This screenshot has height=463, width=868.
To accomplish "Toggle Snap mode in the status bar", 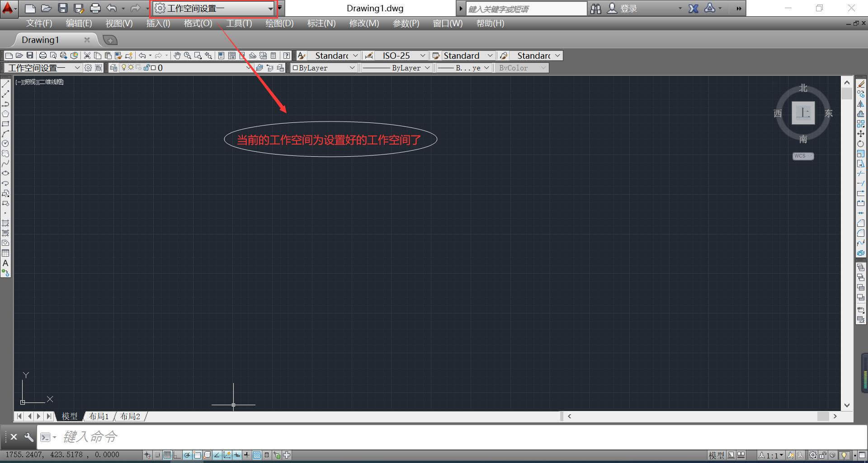I will coord(157,455).
